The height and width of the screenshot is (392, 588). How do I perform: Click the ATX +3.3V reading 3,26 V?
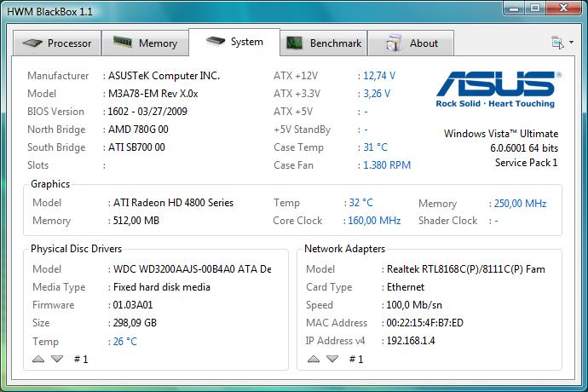click(377, 94)
